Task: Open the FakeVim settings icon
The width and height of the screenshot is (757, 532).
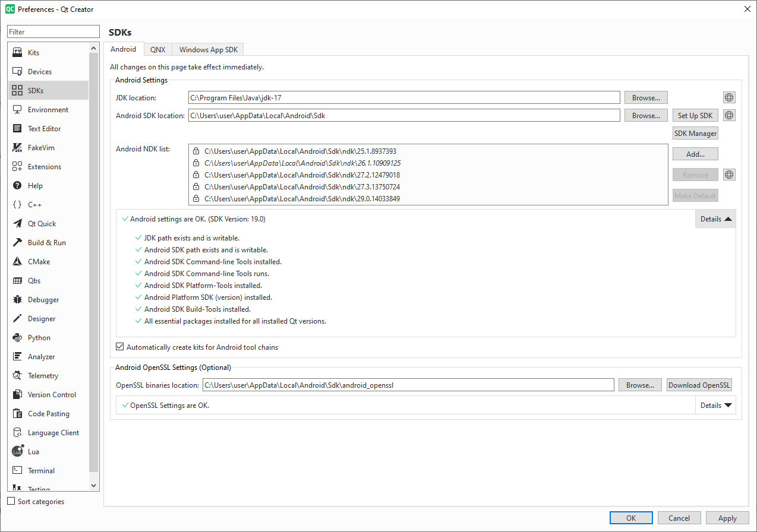Action: tap(17, 148)
